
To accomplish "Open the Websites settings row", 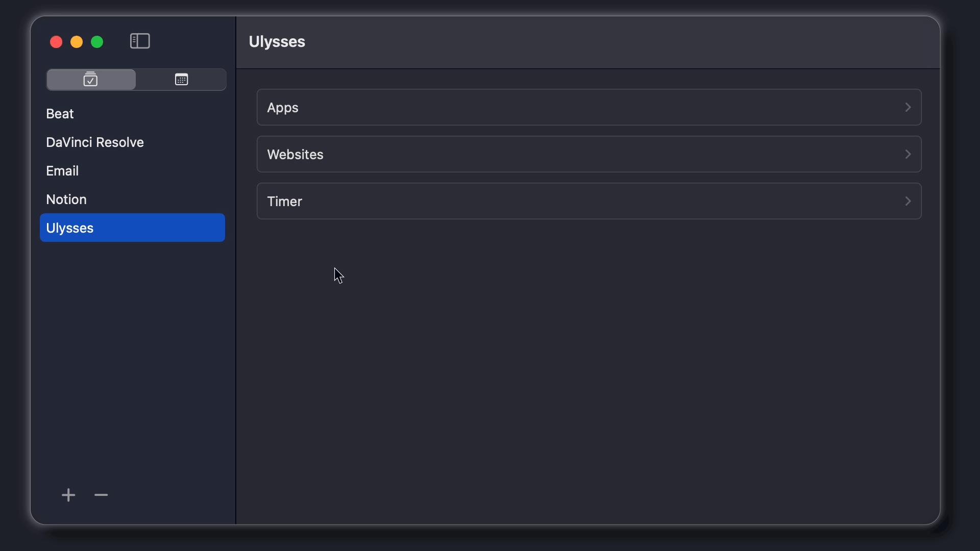I will [x=589, y=154].
